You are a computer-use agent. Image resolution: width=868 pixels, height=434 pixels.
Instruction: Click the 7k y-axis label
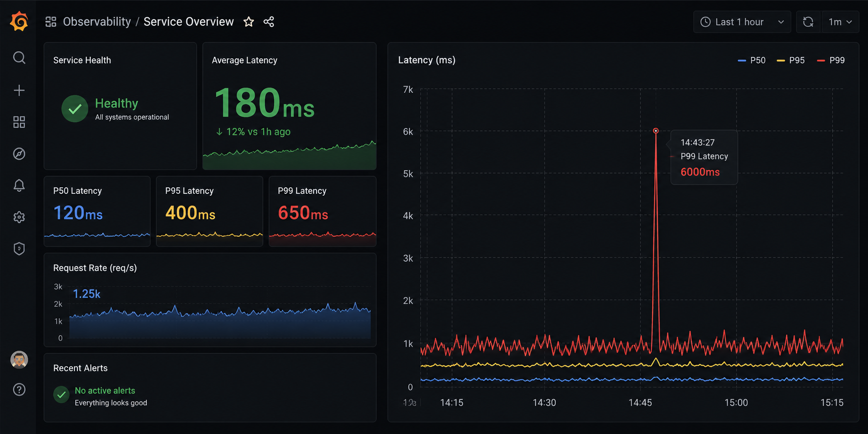tap(408, 90)
